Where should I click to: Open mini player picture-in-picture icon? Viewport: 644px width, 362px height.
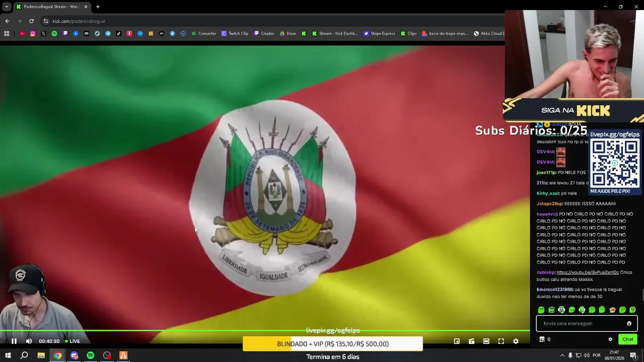[457, 341]
